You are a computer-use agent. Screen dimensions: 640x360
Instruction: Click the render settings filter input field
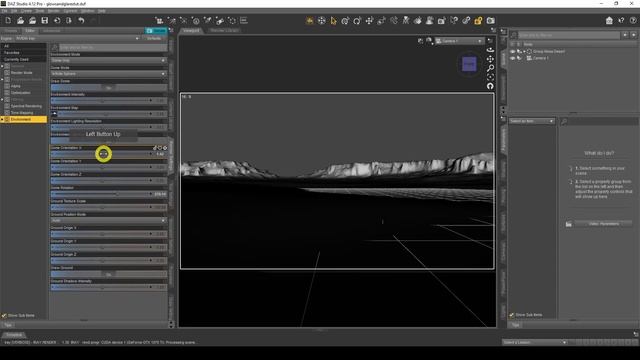pyautogui.click(x=113, y=48)
